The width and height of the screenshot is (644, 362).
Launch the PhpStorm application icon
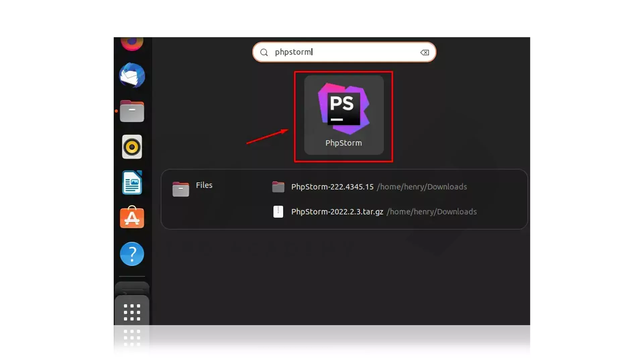pos(344,115)
